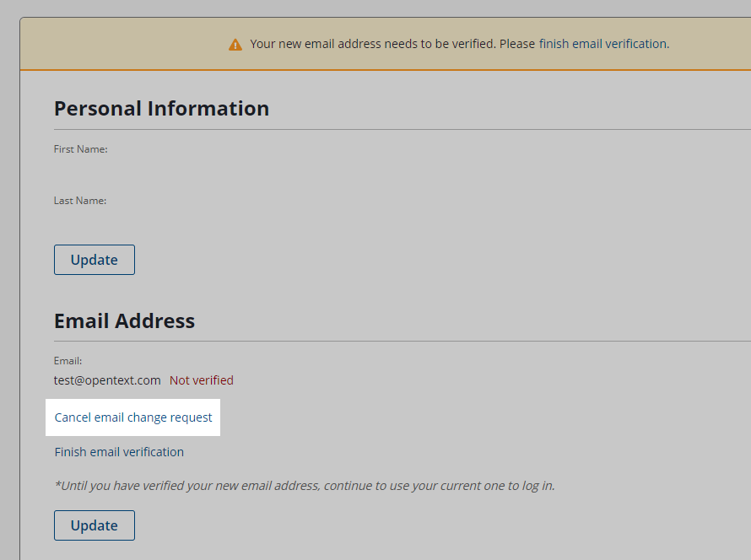Click the Last Name label
The height and width of the screenshot is (560, 751).
click(80, 201)
